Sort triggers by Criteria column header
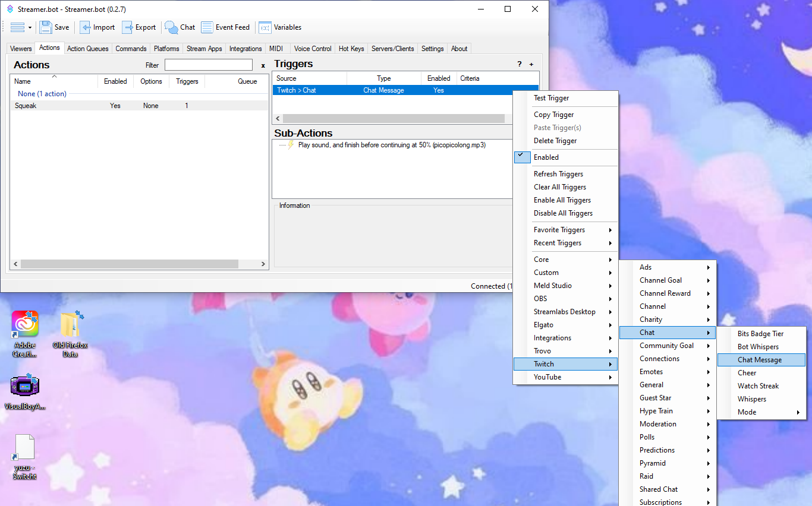812x506 pixels. coord(498,78)
